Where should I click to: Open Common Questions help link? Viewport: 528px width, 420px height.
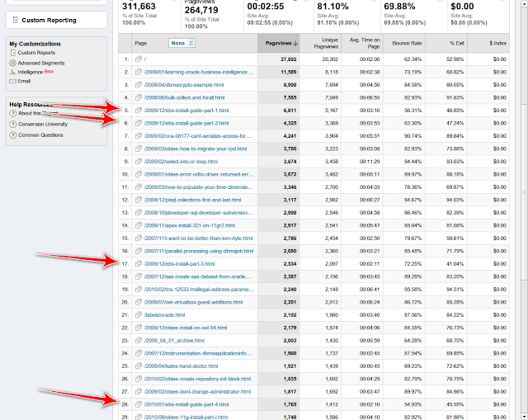[40, 135]
